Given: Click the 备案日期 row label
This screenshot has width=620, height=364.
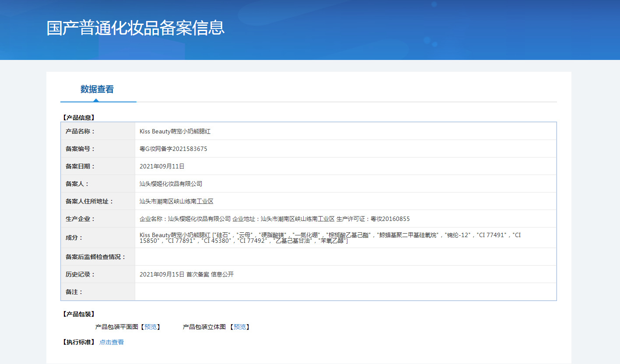Looking at the screenshot, I should (x=80, y=166).
